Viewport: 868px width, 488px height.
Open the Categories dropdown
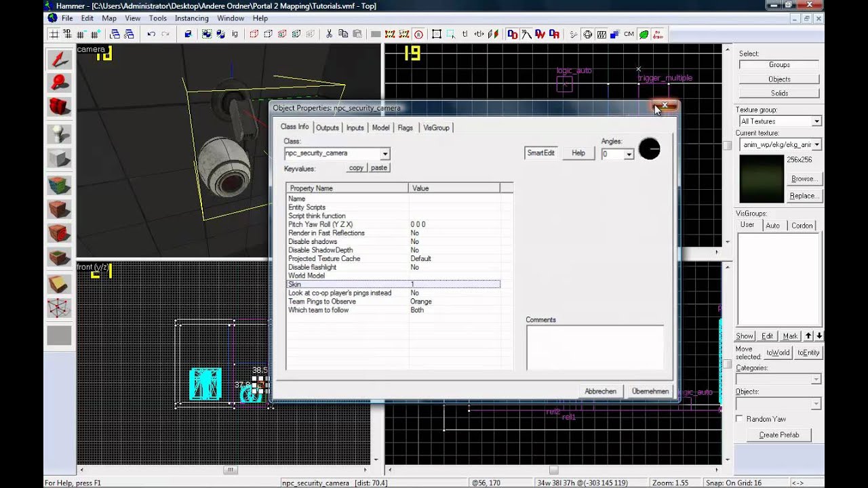(x=816, y=380)
